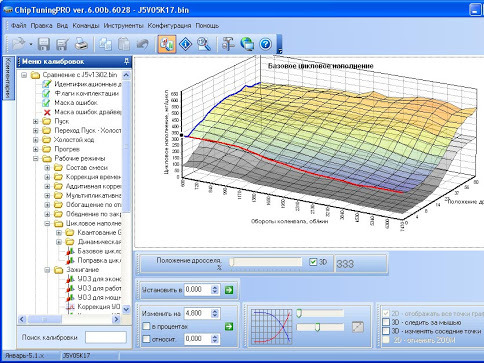This screenshot has height=363, width=484.
Task: Adjust относит. value with spinner arrows
Action: click(x=215, y=339)
